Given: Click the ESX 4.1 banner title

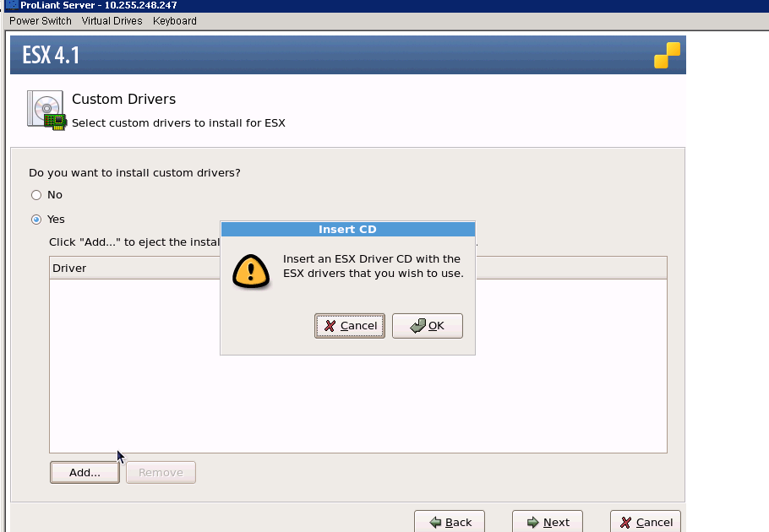Looking at the screenshot, I should 51,55.
